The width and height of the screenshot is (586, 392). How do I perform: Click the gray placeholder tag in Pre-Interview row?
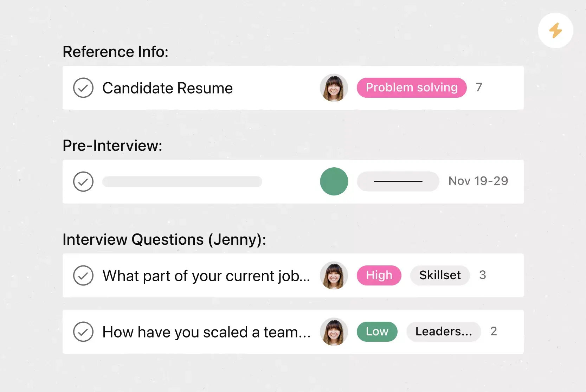pyautogui.click(x=398, y=181)
